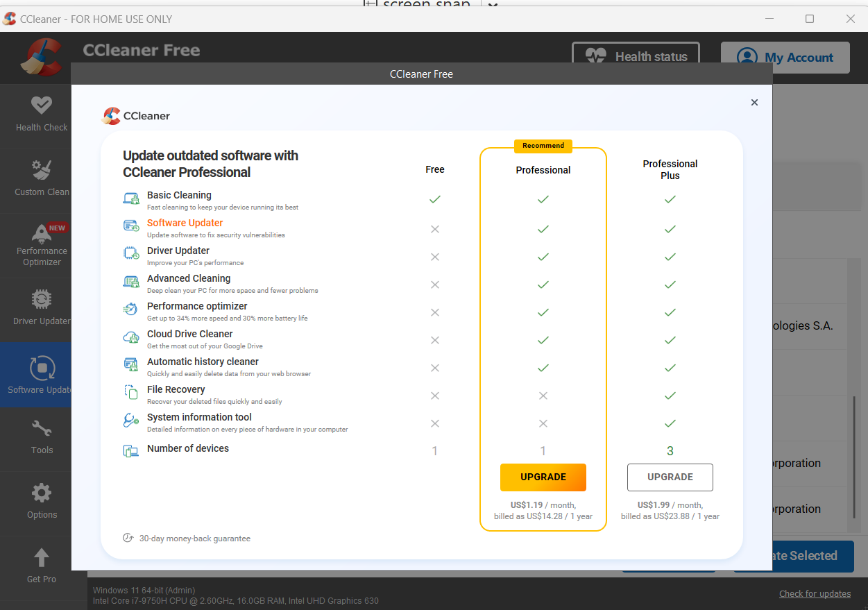Click the Basic Cleaning feature title
868x610 pixels.
click(179, 195)
